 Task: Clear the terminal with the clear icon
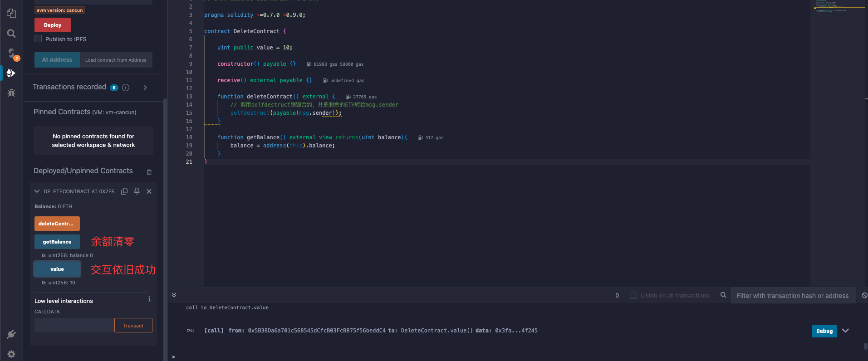click(864, 295)
